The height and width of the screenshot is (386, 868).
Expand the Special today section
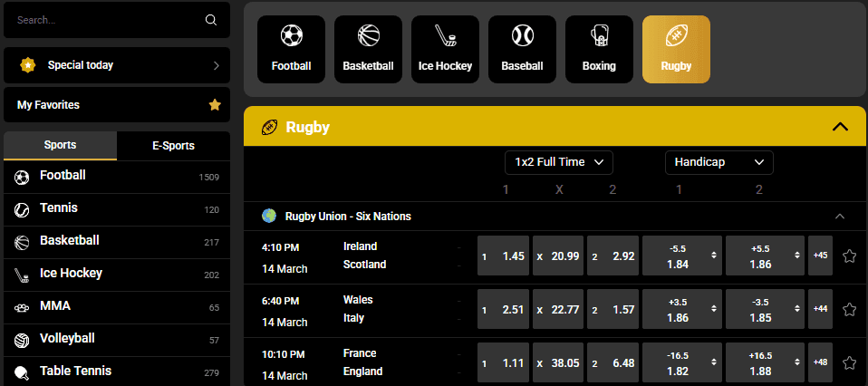[217, 65]
